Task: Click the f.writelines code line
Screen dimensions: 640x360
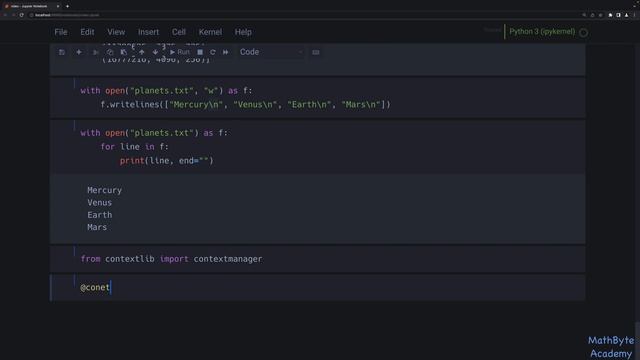Action: [x=245, y=104]
